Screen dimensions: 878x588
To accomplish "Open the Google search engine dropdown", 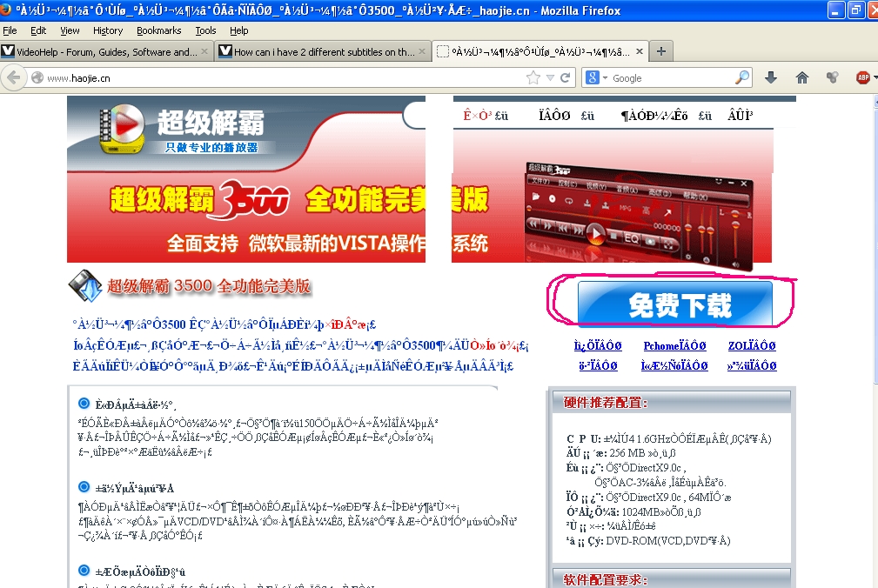I will coord(596,77).
